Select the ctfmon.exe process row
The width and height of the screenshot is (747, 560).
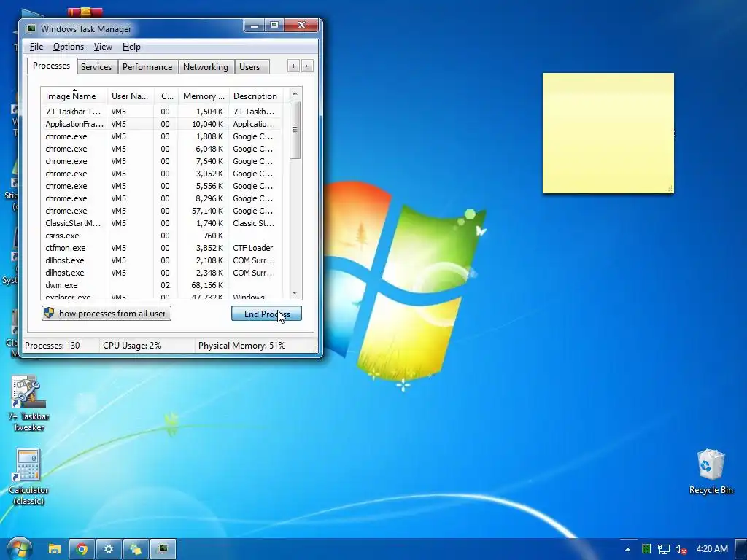point(162,248)
